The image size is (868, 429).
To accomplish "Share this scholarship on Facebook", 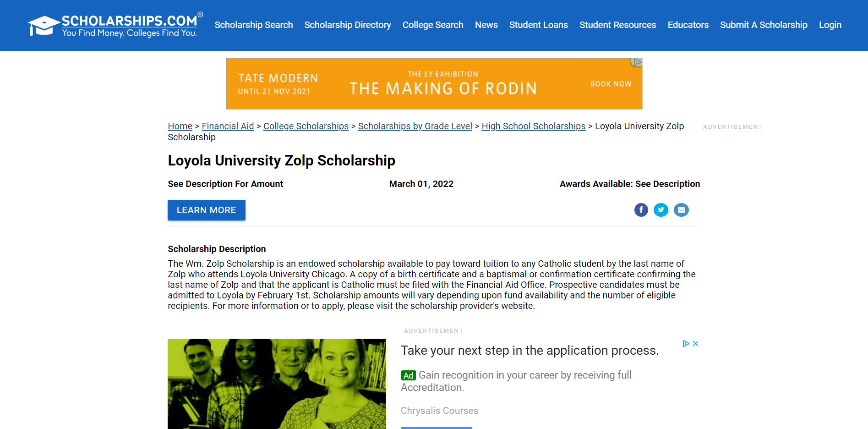I will tap(641, 210).
